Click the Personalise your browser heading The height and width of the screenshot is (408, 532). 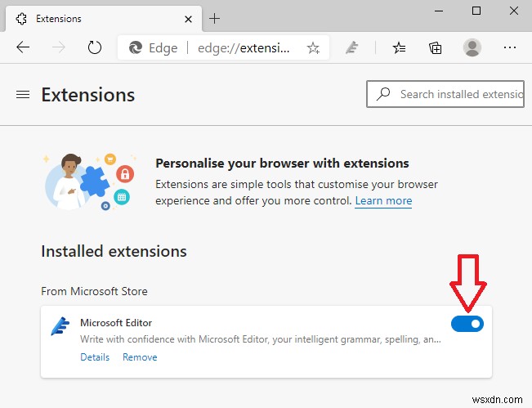(x=282, y=164)
